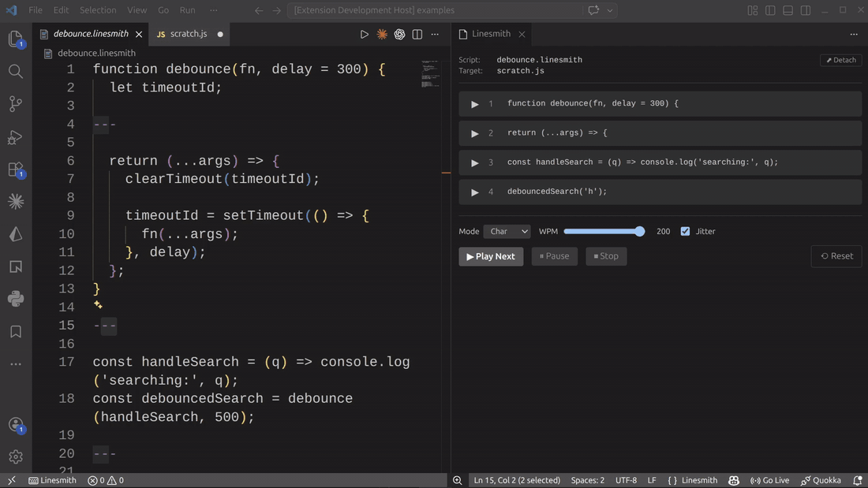Screen dimensions: 868x488
Task: Click the editor minimap
Action: pos(431,74)
